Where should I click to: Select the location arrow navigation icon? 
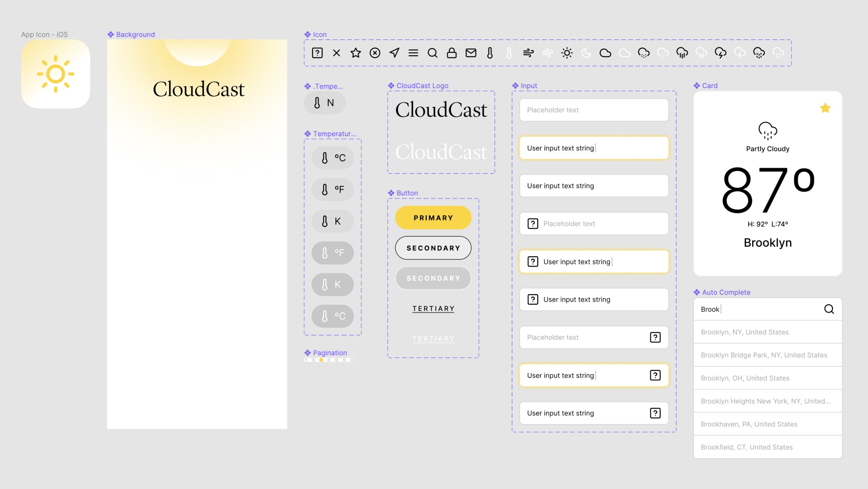(x=394, y=53)
